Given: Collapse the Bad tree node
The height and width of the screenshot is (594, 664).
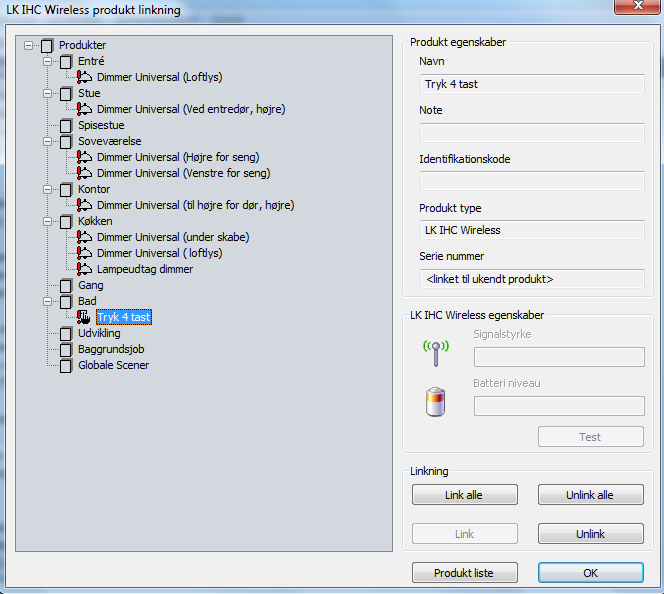Looking at the screenshot, I should tap(47, 301).
